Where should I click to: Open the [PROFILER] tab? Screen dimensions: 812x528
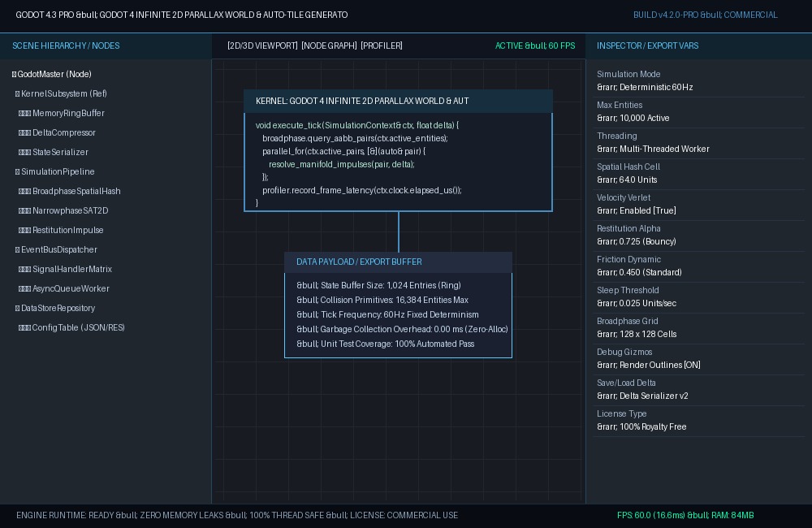coord(382,45)
